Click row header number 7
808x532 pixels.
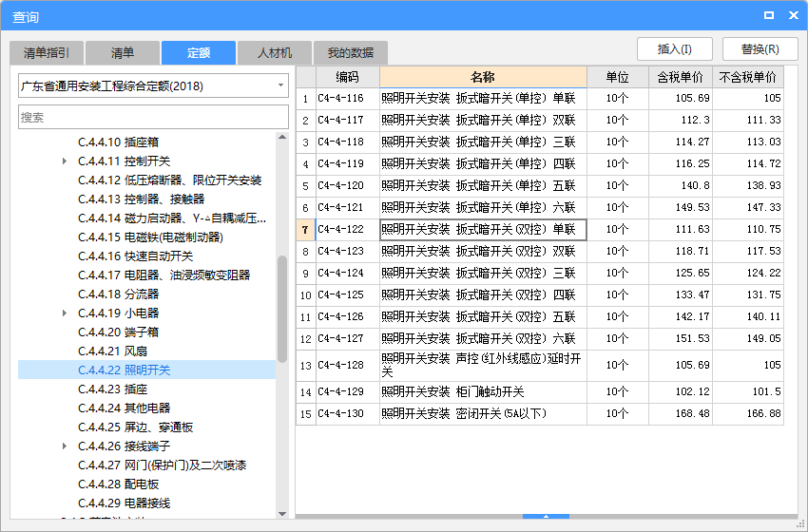coord(305,230)
